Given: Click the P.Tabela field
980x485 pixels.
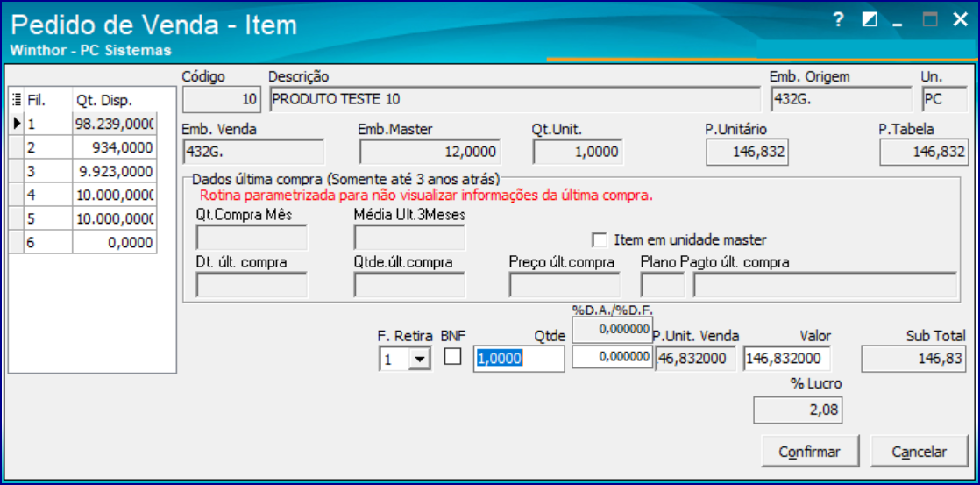Looking at the screenshot, I should pos(924,152).
